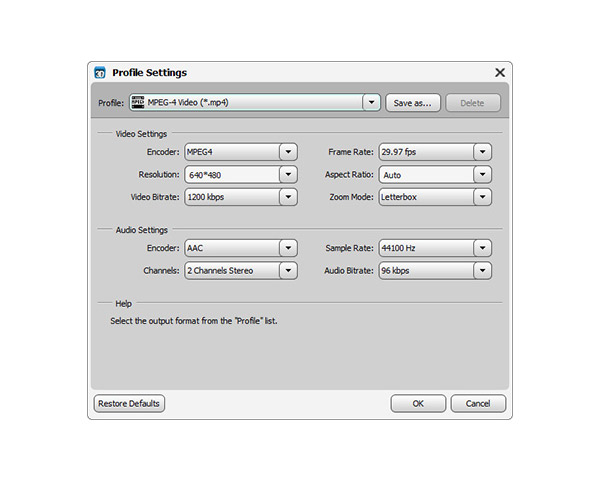Screen dimensions: 600x478
Task: Expand the Resolution dropdown arrow
Action: point(288,175)
